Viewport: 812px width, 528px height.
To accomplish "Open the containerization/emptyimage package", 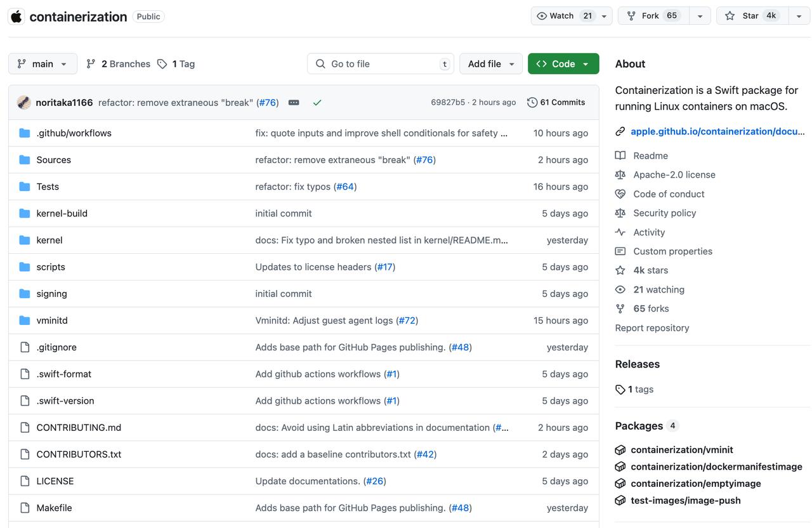I will [696, 484].
